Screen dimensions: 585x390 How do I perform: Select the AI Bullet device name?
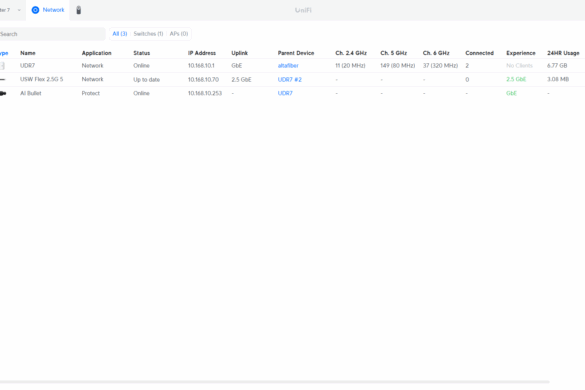pos(31,93)
